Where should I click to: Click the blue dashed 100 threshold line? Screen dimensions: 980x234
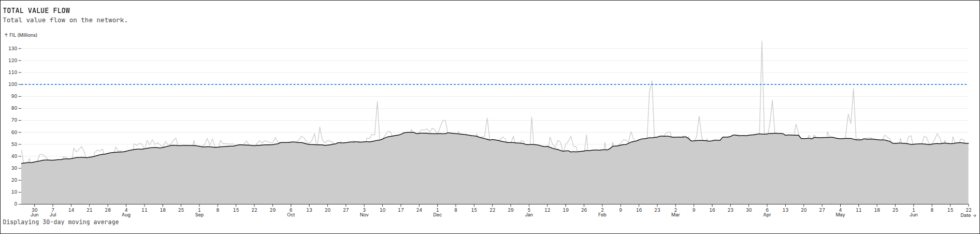[466, 84]
